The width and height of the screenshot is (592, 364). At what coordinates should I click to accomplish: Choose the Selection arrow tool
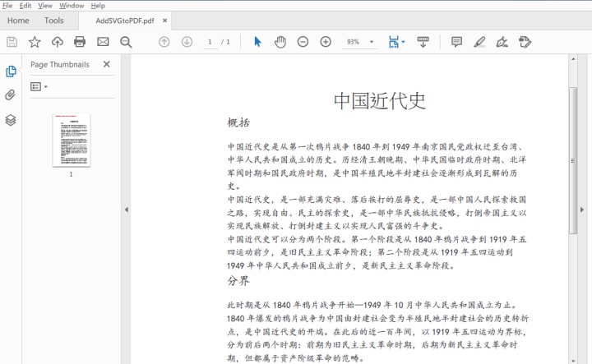(x=257, y=41)
